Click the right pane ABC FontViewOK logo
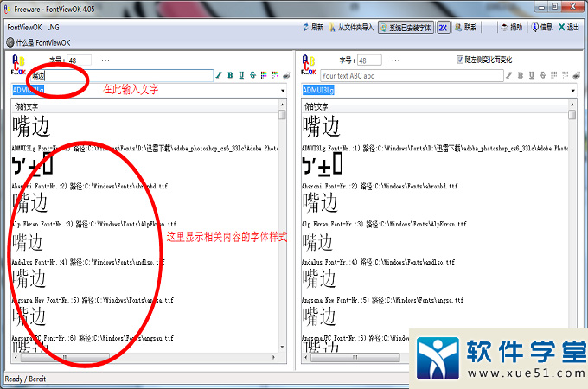588x389 pixels. (309, 65)
